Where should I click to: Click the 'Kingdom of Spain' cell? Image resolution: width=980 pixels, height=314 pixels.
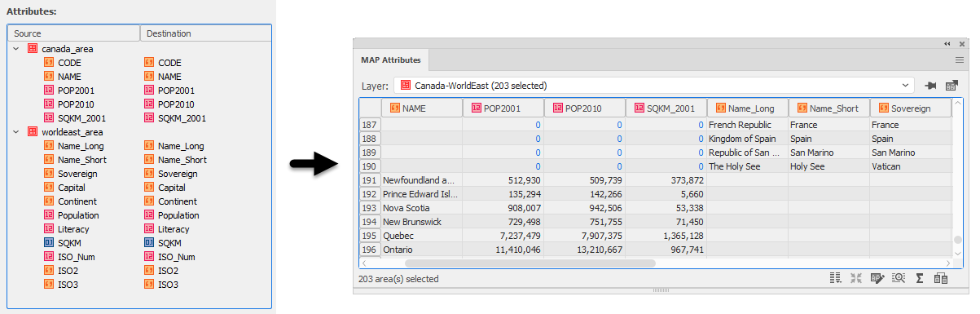pyautogui.click(x=748, y=139)
